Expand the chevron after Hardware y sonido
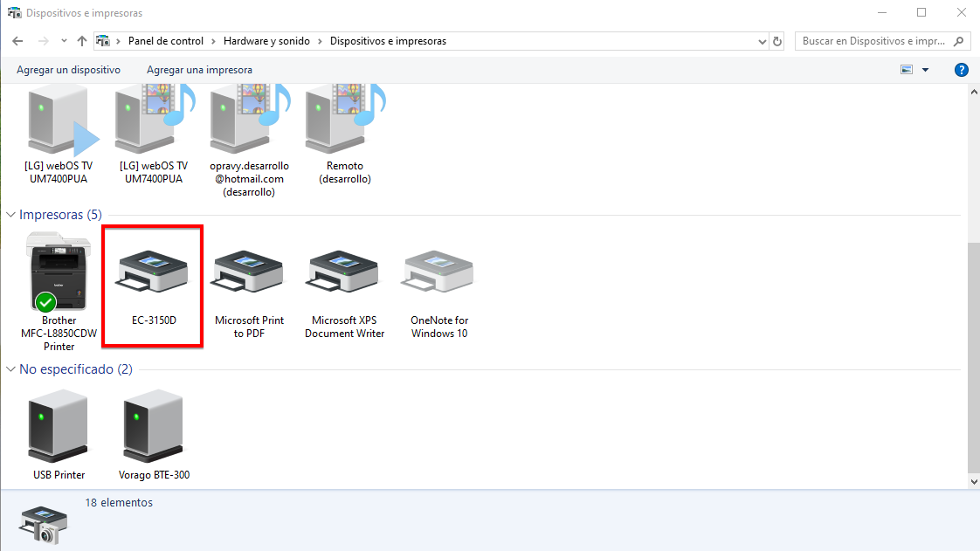Screen dimensions: 980x551 [320, 41]
